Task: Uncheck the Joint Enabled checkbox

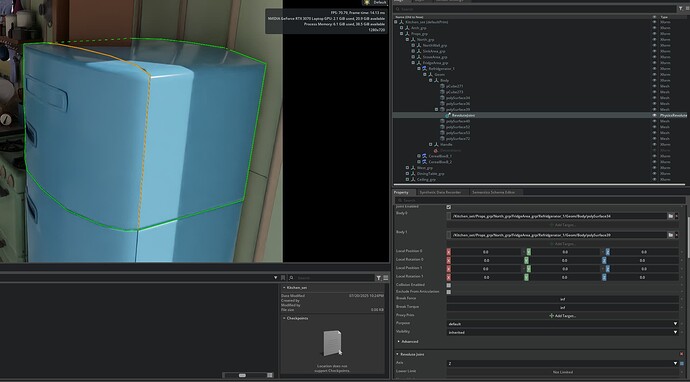Action: tap(448, 207)
